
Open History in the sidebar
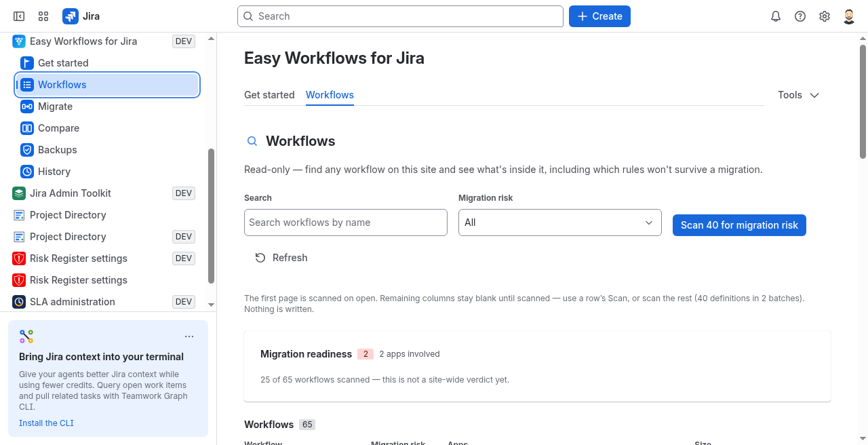point(107,172)
